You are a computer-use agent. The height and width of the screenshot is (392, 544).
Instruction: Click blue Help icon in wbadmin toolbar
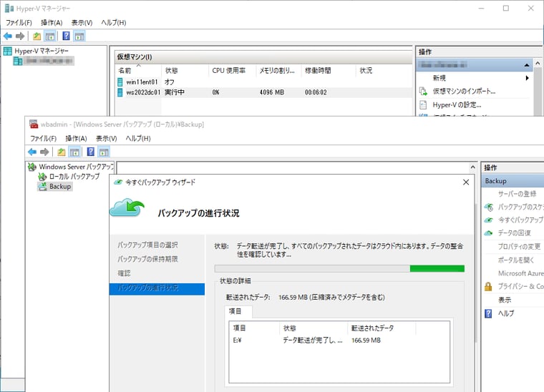click(x=91, y=152)
